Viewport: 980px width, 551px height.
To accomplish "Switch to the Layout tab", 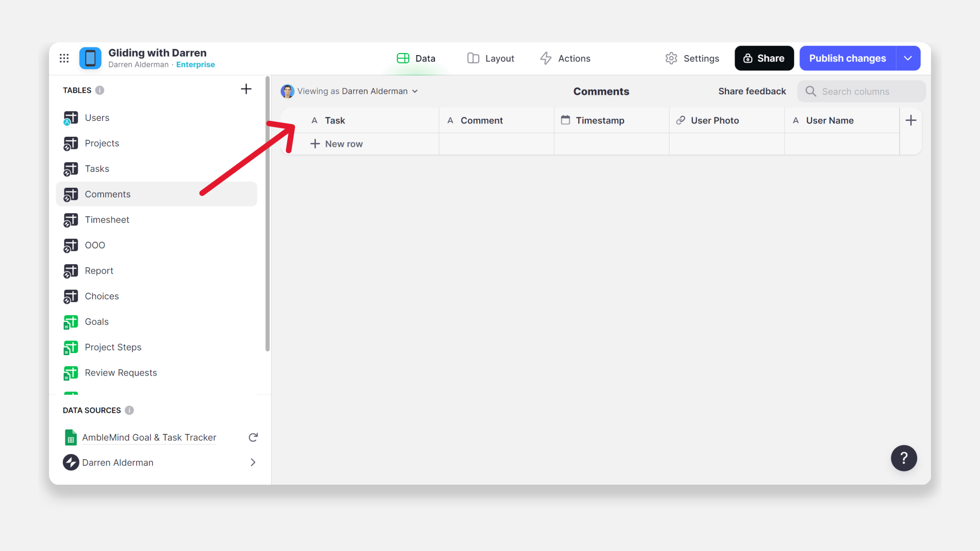I will point(491,58).
